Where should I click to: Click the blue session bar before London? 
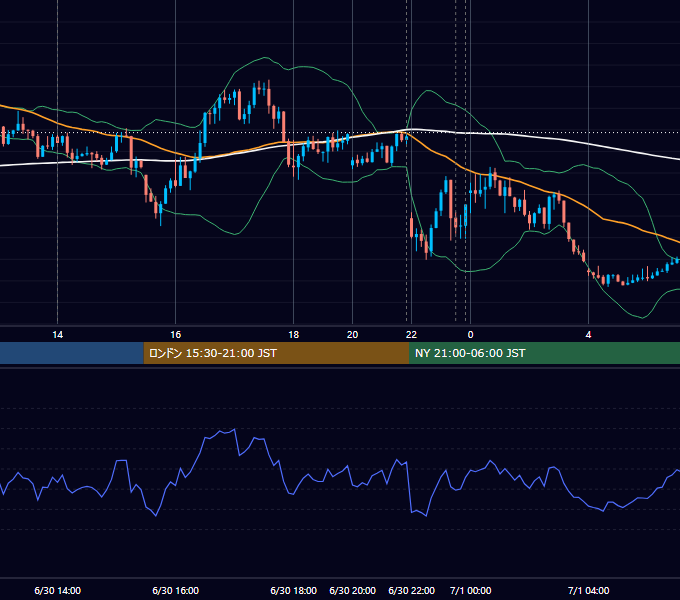pos(72,353)
